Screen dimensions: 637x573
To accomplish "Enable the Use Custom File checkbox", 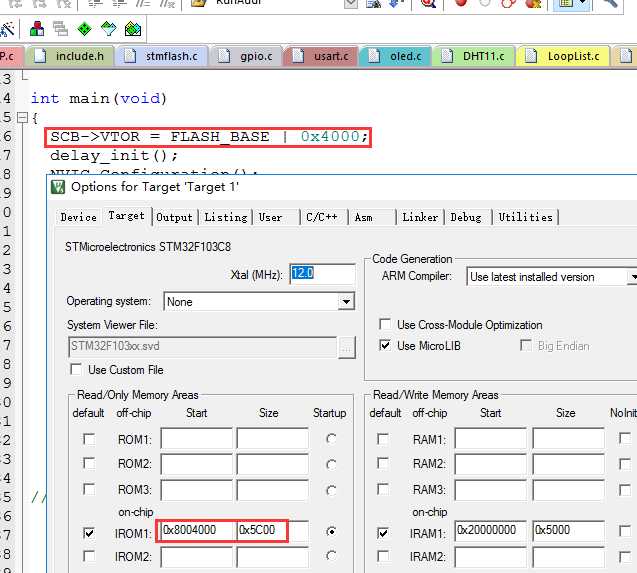I will coord(76,369).
